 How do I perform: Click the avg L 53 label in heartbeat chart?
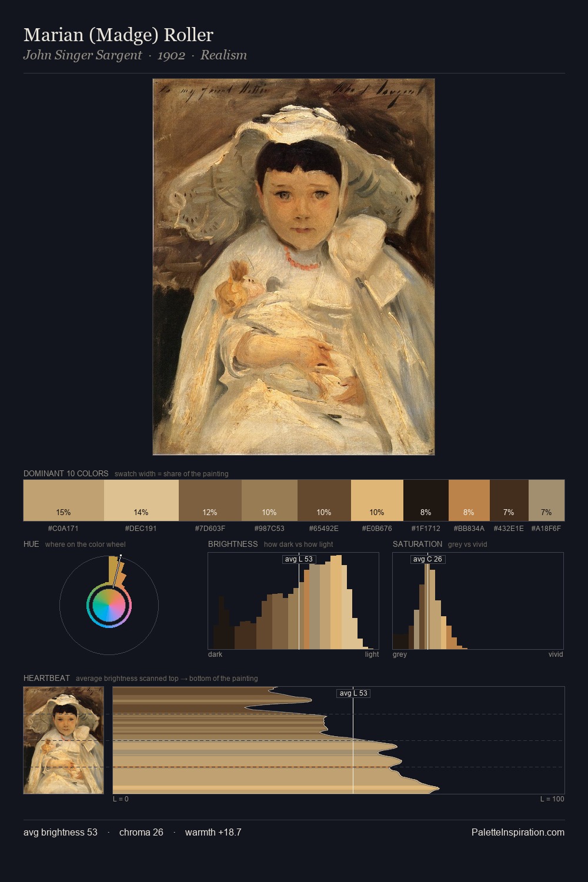coord(353,693)
